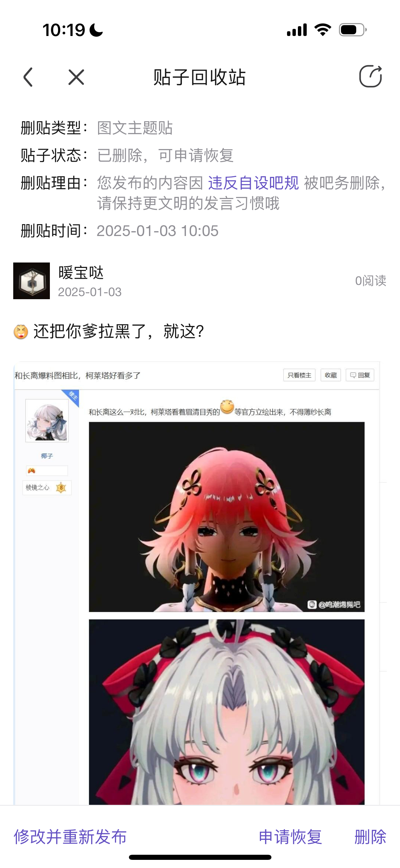Open the 暖宝哒 username profile
400x868 pixels.
point(81,273)
